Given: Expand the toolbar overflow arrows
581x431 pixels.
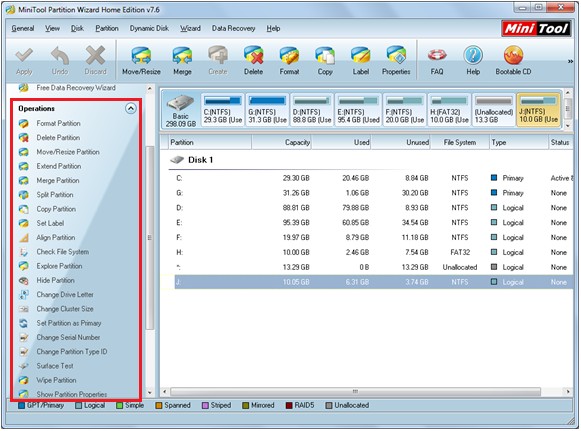Looking at the screenshot, I should pos(570,62).
